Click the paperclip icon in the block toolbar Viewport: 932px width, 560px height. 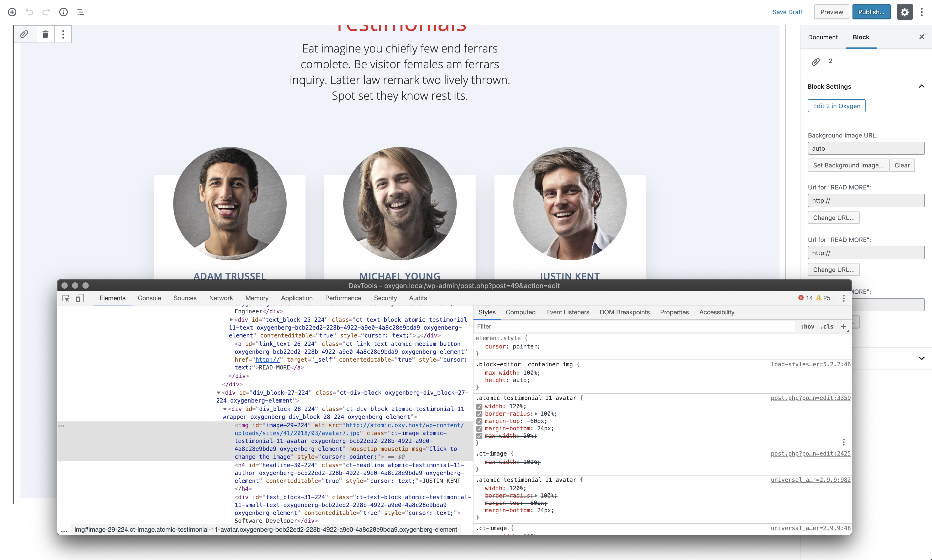(24, 34)
